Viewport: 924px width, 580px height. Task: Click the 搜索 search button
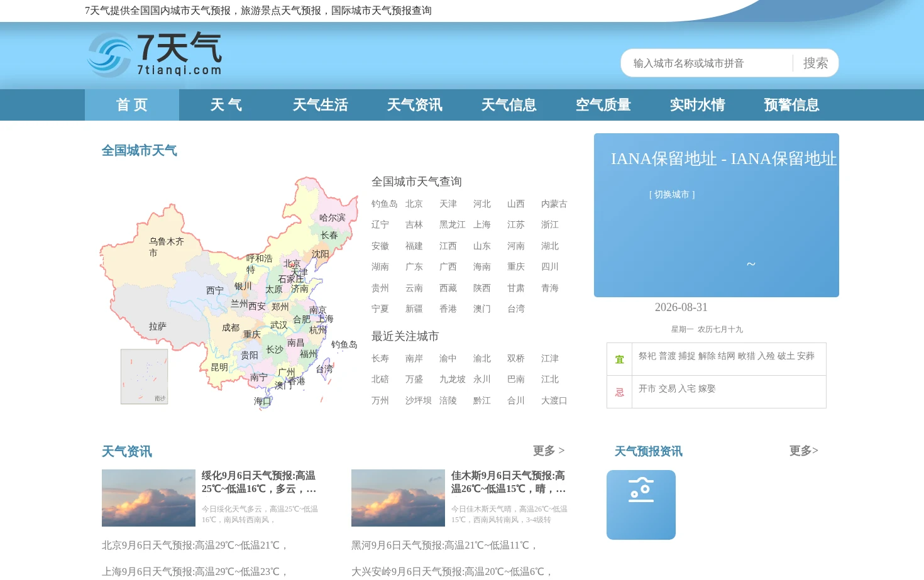coord(815,63)
